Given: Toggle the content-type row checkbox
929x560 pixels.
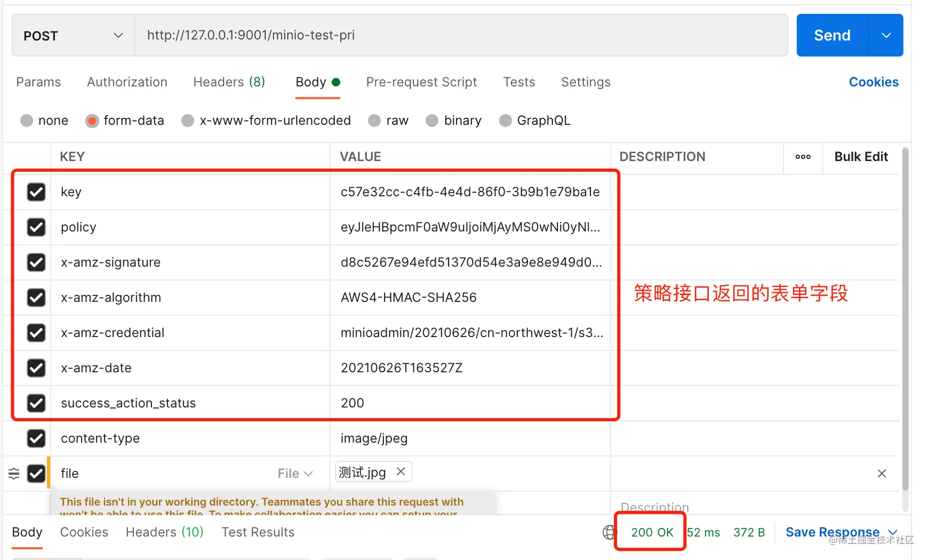Looking at the screenshot, I should pos(36,438).
